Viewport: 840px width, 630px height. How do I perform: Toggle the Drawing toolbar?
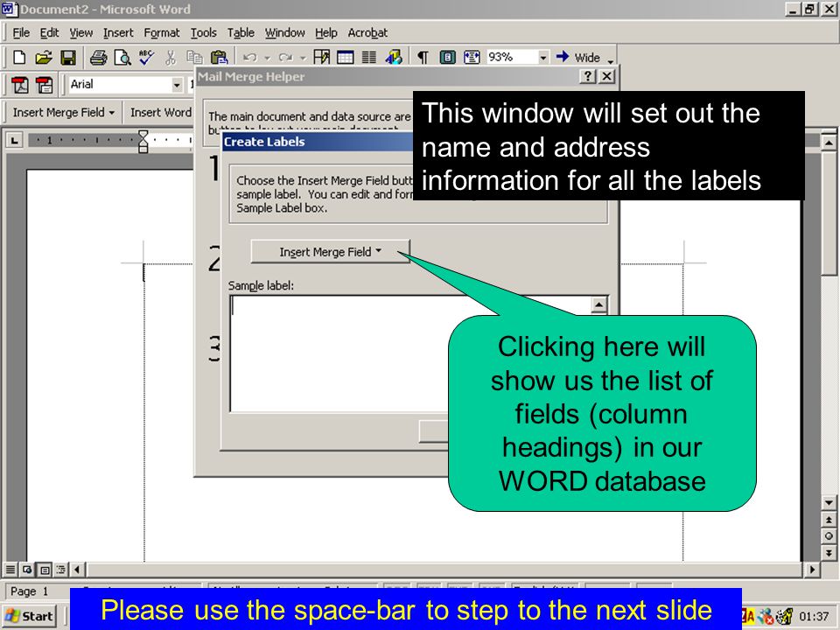394,58
